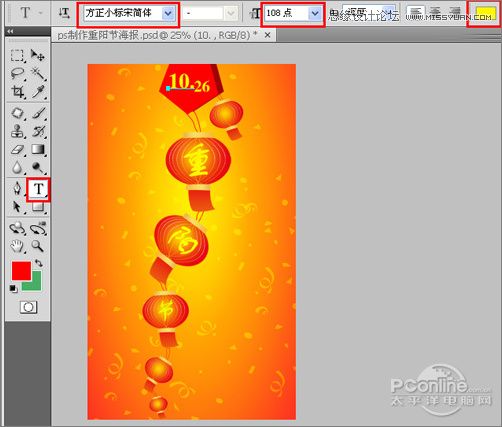
Task: Select the Healing Patch tool
Action: (17, 113)
